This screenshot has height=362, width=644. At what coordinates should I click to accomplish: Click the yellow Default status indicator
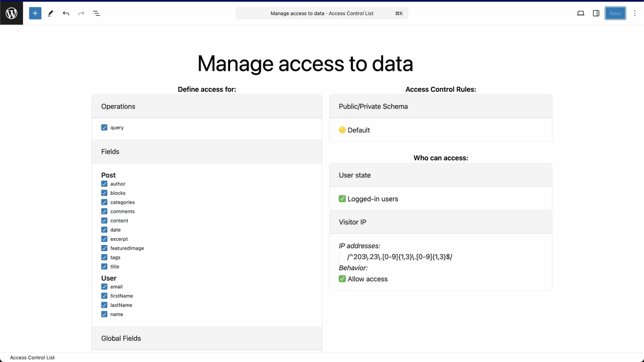(x=342, y=130)
